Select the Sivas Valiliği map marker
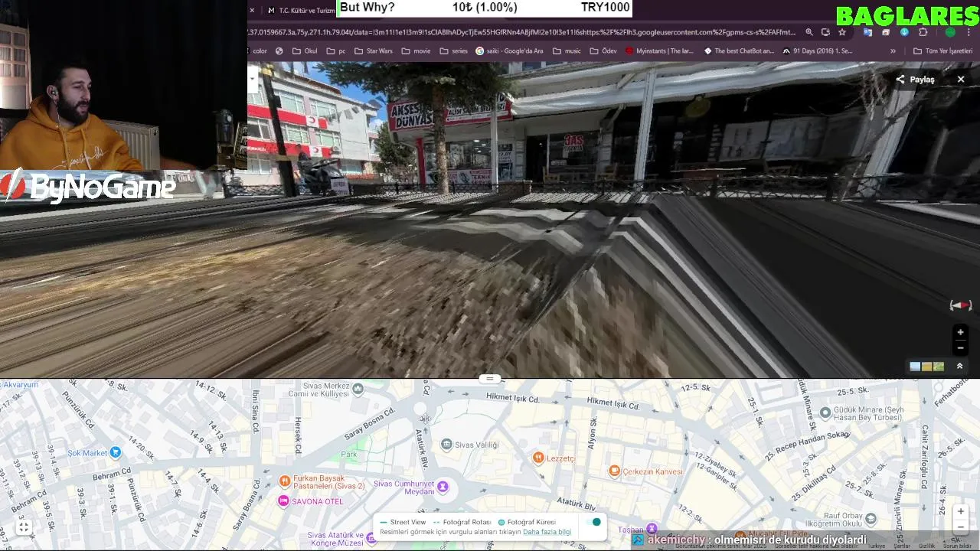980x551 pixels. coord(446,444)
